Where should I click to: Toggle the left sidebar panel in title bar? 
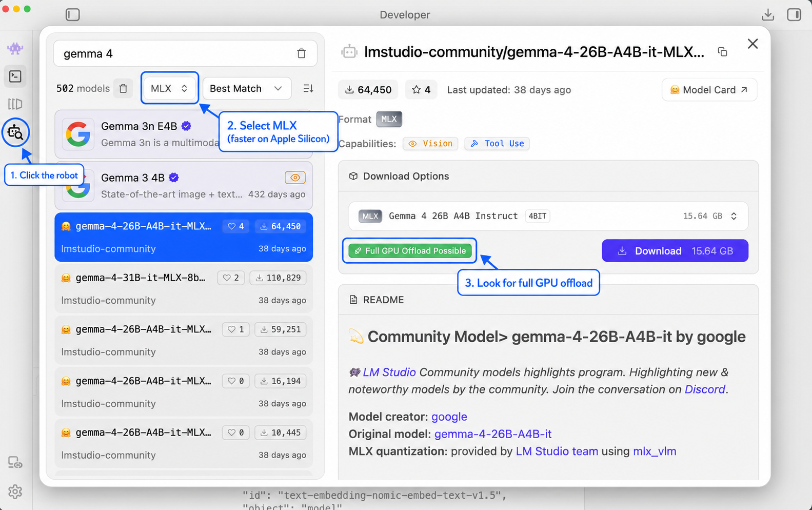[73, 15]
